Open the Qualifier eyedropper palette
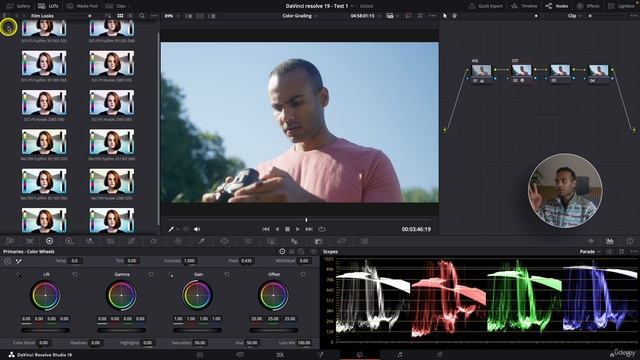Screen dimensions: 640x360 pyautogui.click(x=201, y=241)
